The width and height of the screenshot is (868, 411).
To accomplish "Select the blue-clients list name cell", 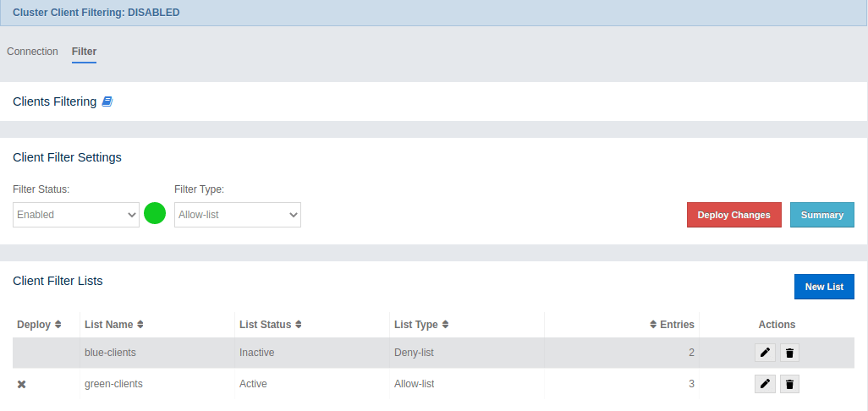I will (x=110, y=353).
